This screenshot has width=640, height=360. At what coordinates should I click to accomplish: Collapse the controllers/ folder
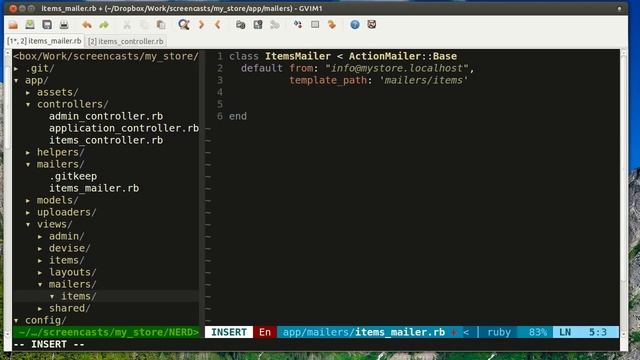(x=28, y=104)
